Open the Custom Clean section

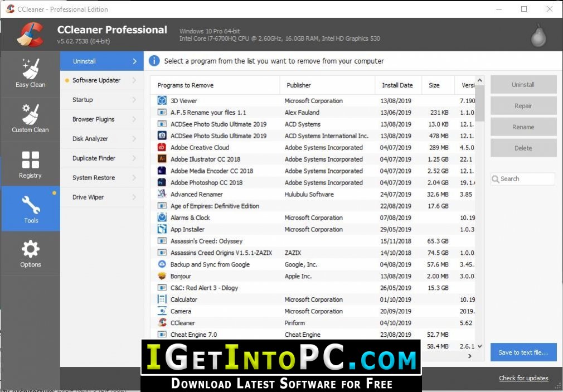point(30,119)
